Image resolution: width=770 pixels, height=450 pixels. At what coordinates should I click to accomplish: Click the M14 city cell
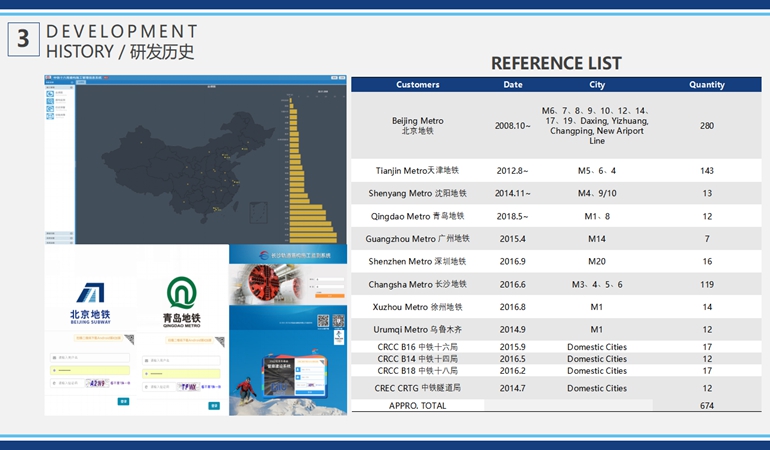pyautogui.click(x=597, y=239)
